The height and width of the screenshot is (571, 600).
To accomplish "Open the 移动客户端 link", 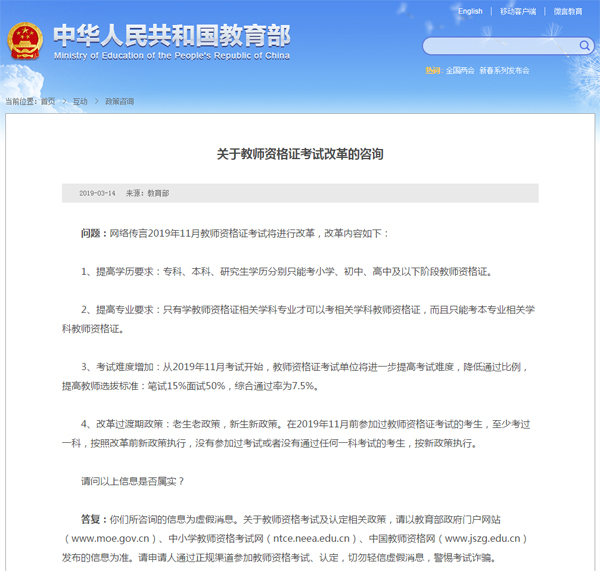I will click(518, 12).
